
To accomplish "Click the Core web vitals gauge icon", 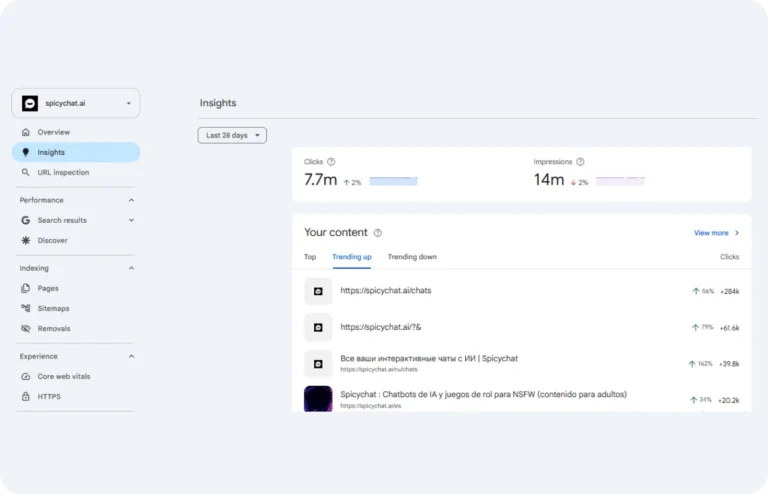I will 25,376.
